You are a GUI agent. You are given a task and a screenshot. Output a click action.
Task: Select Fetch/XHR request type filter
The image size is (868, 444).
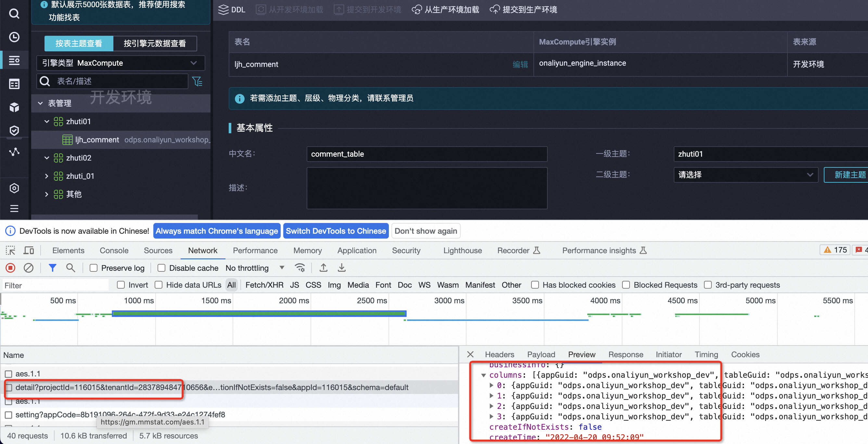(264, 285)
